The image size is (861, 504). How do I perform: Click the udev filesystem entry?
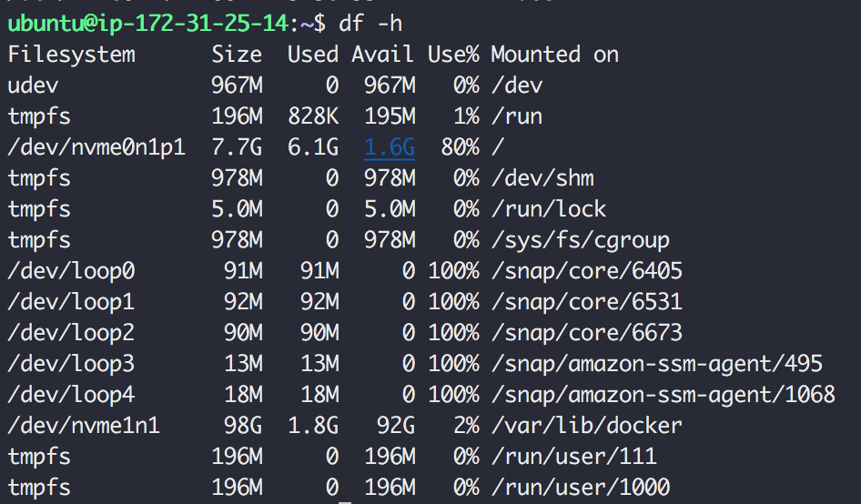tap(33, 86)
